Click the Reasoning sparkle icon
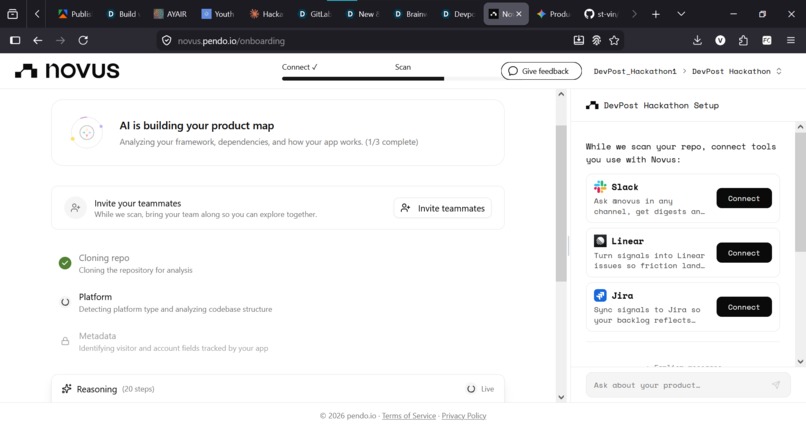 (66, 388)
